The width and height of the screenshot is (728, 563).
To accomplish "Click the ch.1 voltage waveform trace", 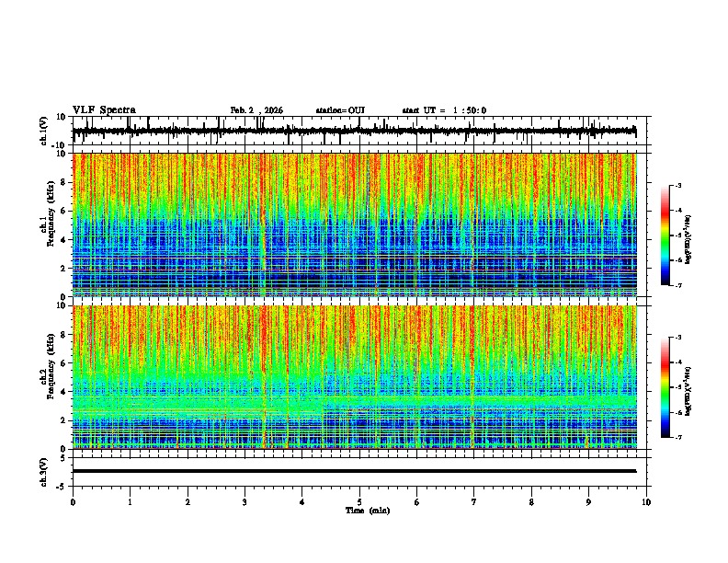I will (354, 131).
